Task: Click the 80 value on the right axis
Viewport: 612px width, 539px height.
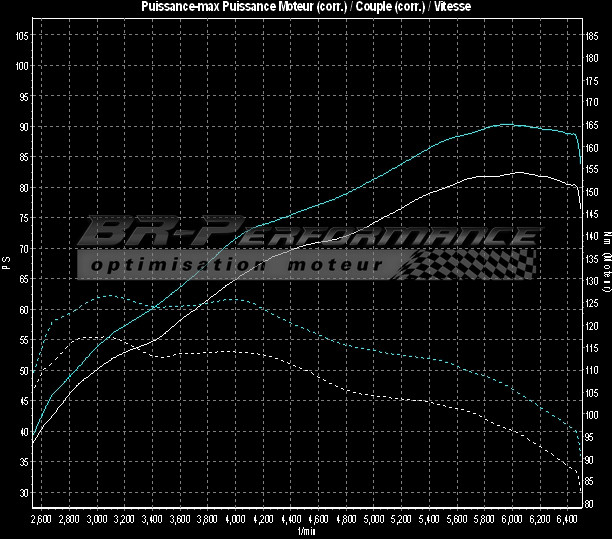Action: click(590, 503)
